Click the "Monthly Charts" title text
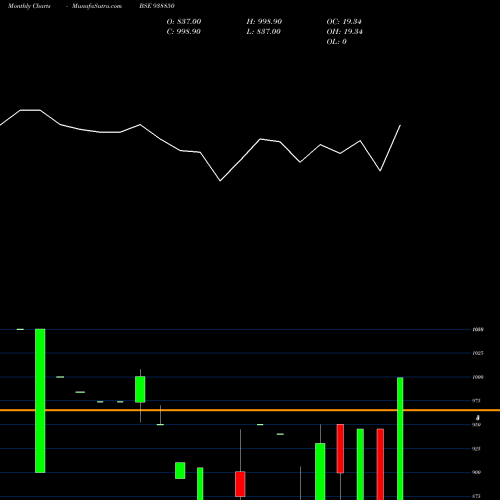Viewport: 500px width, 500px height. click(x=29, y=6)
